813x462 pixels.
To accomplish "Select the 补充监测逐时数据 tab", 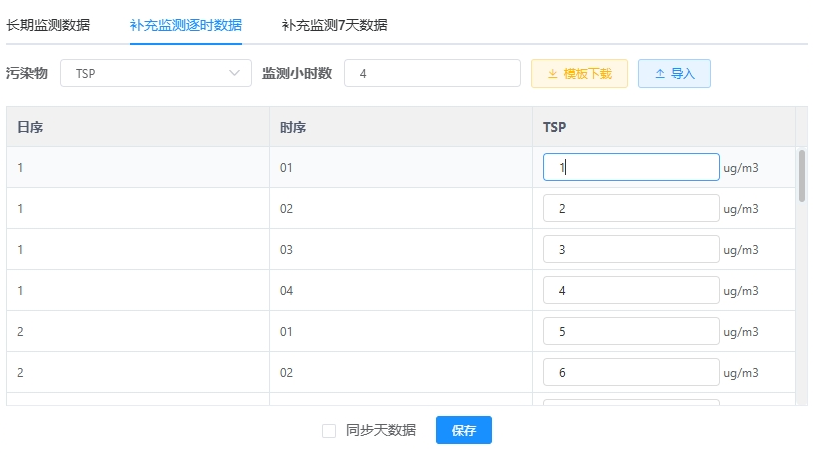I will click(186, 25).
